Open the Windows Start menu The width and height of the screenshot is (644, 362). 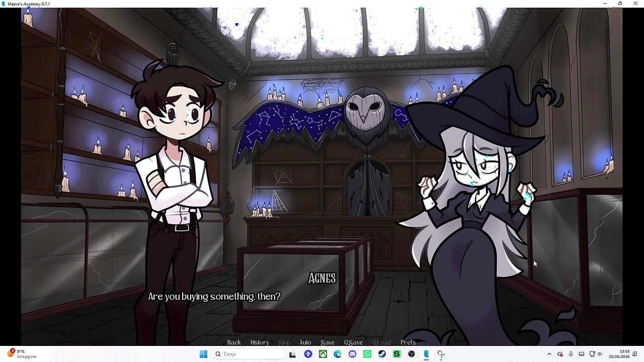pyautogui.click(x=203, y=354)
